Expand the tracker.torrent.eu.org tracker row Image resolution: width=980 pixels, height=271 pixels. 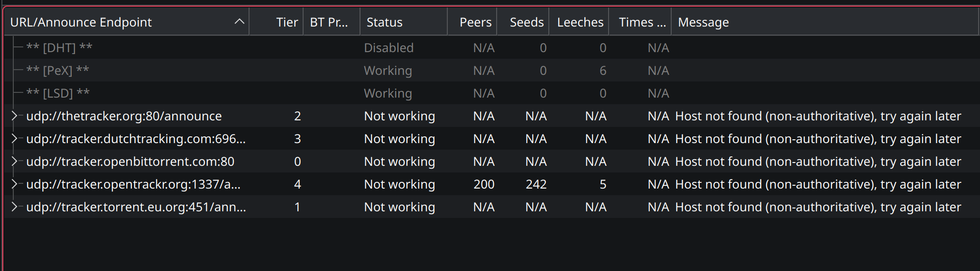(14, 207)
